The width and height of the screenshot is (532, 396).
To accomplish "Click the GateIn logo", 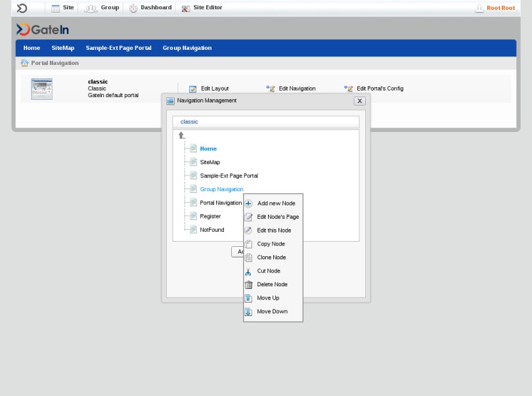I will point(43,30).
